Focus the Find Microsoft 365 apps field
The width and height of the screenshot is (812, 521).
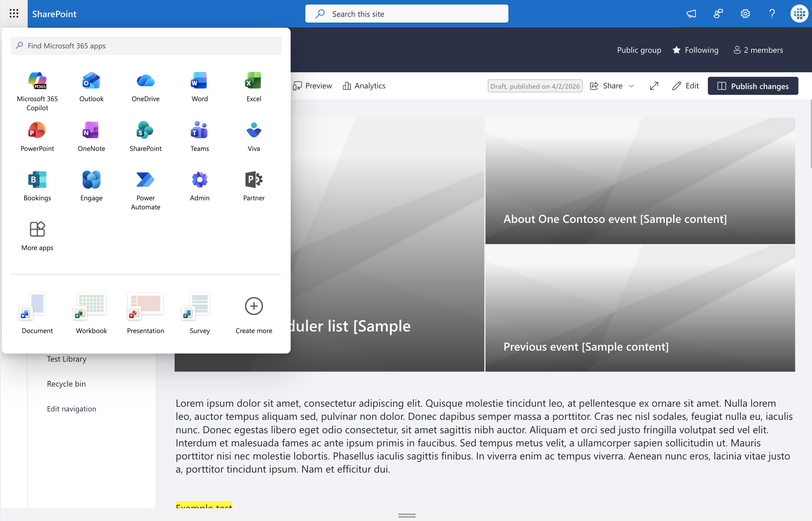click(x=146, y=46)
